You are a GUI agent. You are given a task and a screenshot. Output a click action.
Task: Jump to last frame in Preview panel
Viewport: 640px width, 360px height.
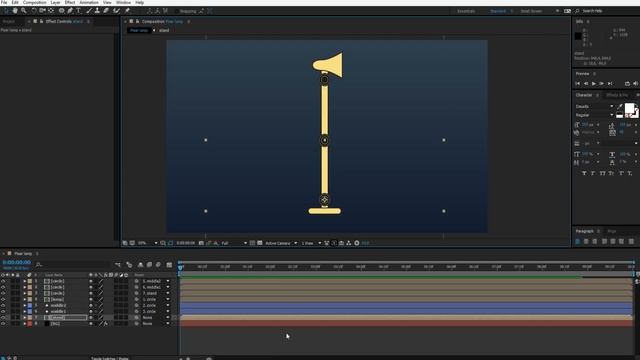point(610,84)
